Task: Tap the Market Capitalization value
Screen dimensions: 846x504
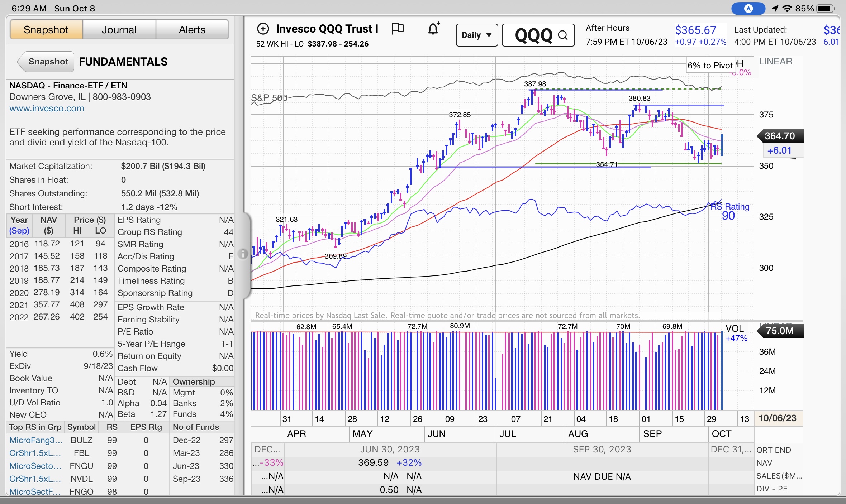Action: 163,166
